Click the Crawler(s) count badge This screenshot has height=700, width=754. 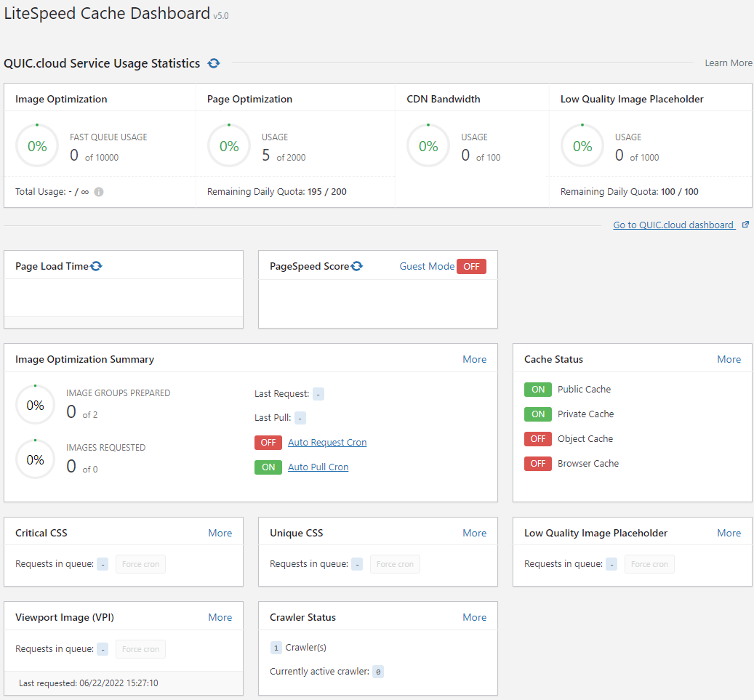[276, 648]
